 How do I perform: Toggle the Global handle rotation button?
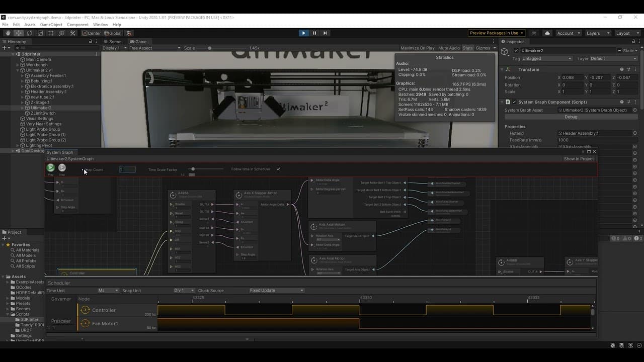tap(113, 33)
